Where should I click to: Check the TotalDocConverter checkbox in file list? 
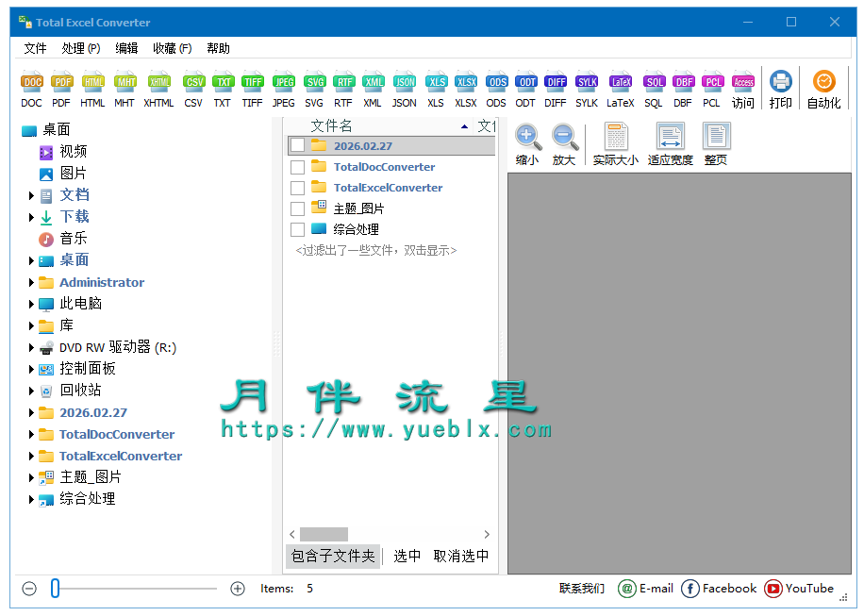coord(297,167)
